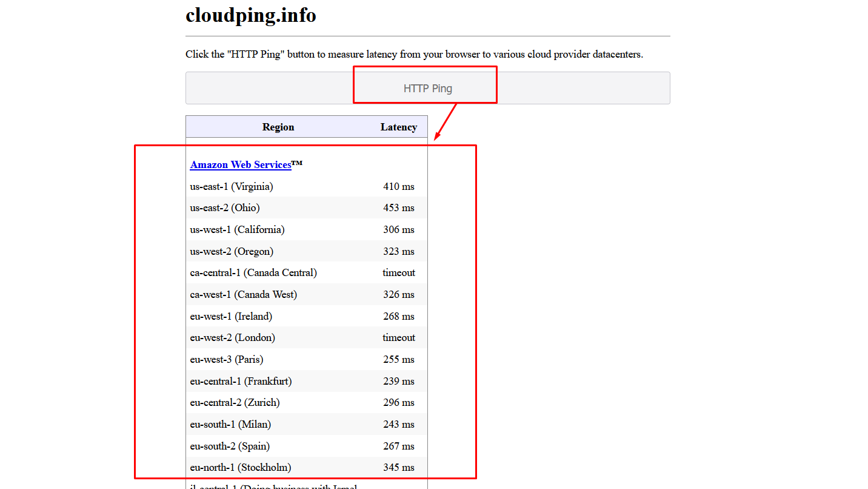Select the eu-south-2 (Spain) region name
The width and height of the screenshot is (868, 489).
(x=230, y=446)
